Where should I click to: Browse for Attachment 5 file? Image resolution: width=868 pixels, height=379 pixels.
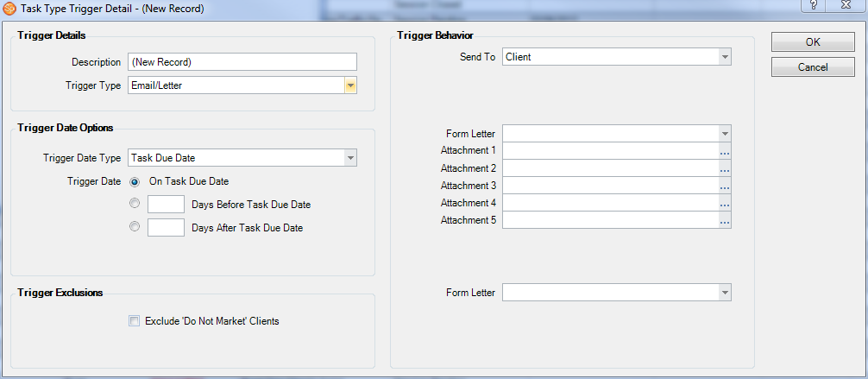(x=725, y=220)
